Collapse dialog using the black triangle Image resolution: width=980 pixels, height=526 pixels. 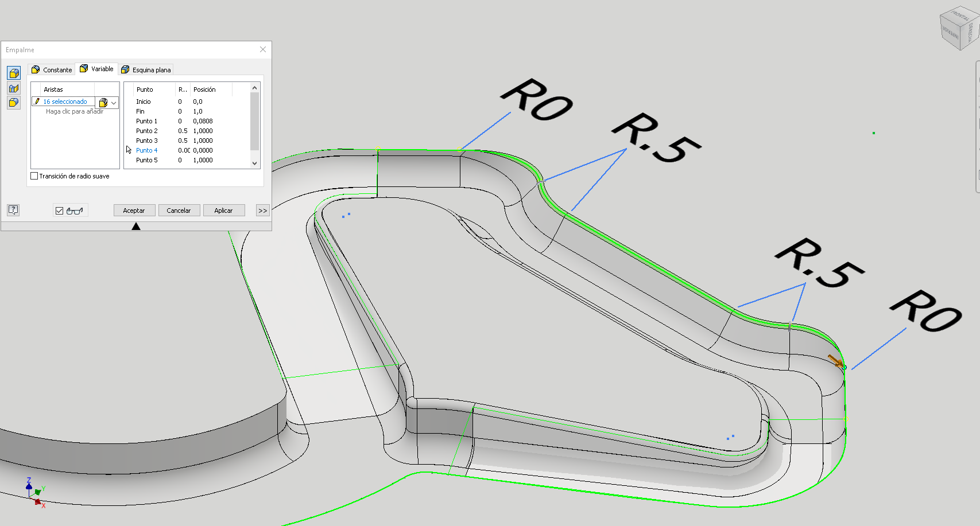point(136,227)
